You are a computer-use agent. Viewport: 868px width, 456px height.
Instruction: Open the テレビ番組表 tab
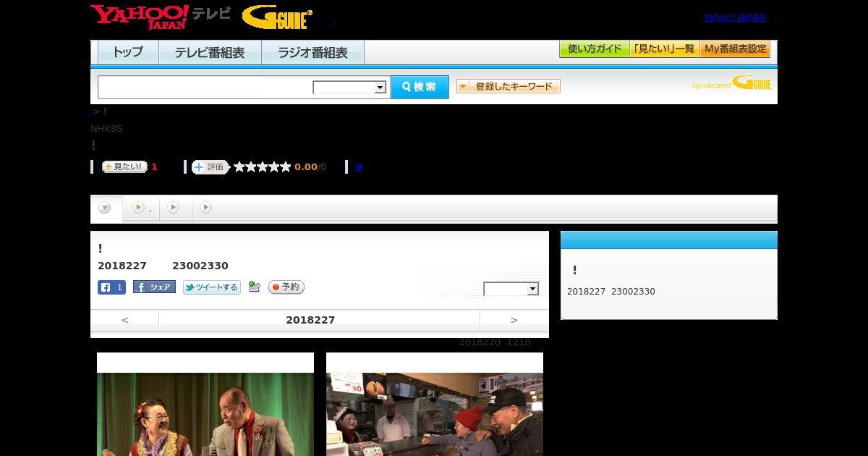click(210, 53)
